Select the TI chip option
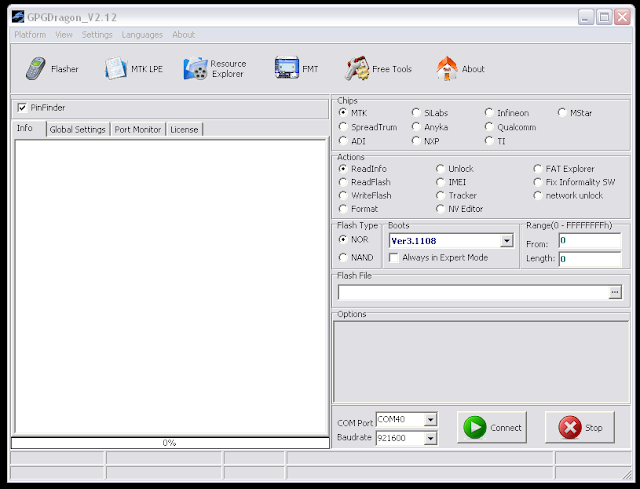The width and height of the screenshot is (640, 489). click(x=489, y=141)
